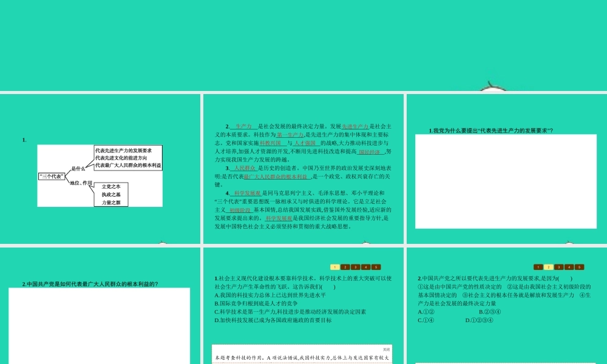The height and width of the screenshot is (364, 607).
Task: Click the "三个代表" box in the diagram
Action: 52,177
